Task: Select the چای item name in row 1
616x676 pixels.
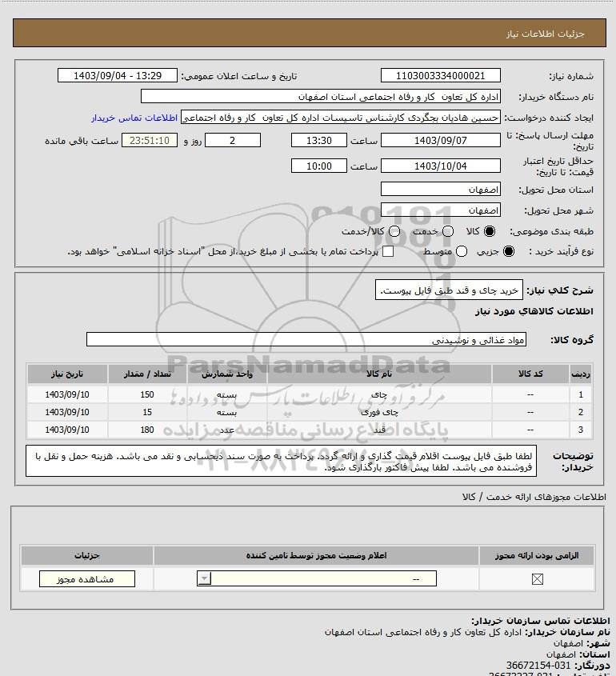Action: pos(379,394)
